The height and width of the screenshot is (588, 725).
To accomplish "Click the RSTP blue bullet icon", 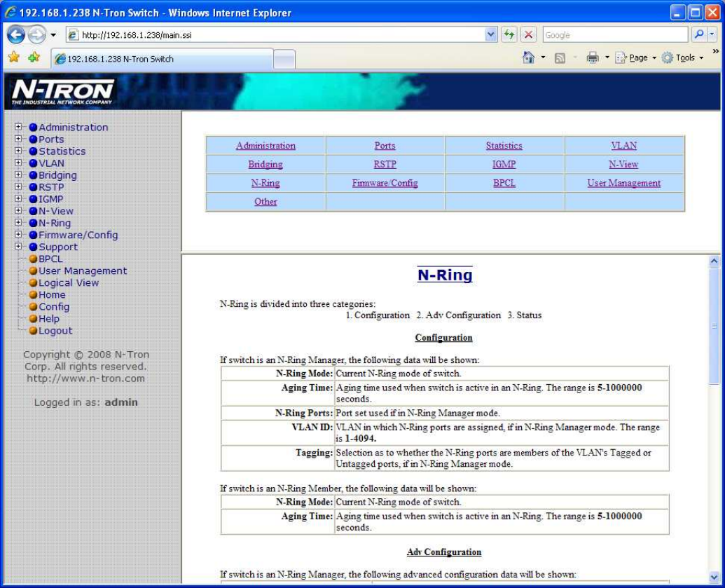I will (34, 187).
